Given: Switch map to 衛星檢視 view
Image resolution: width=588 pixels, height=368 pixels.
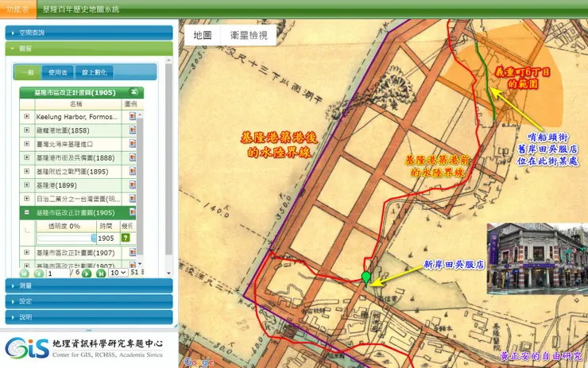Looking at the screenshot, I should 249,35.
